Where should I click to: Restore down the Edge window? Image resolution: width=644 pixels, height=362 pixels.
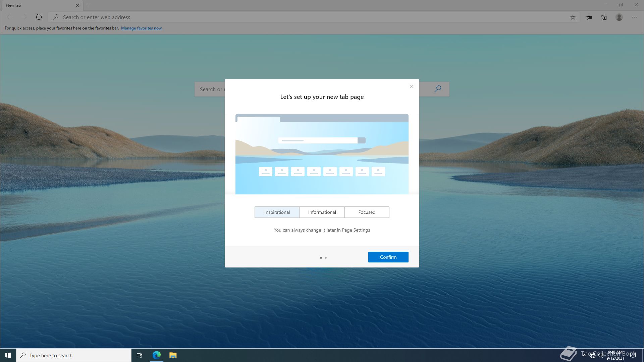621,5
